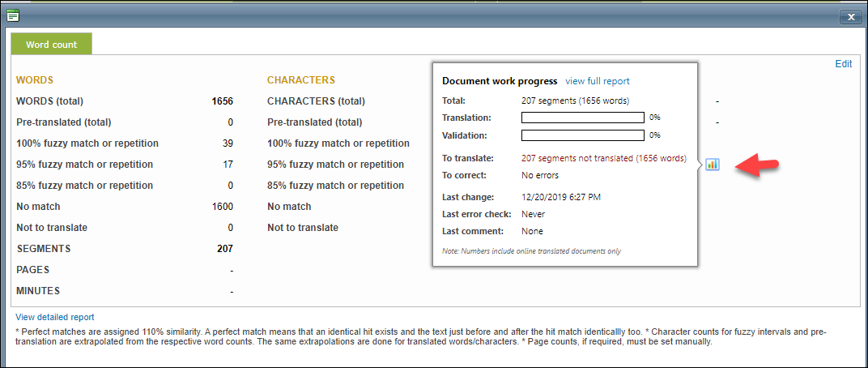The height and width of the screenshot is (368, 868).
Task: Click the 95% fuzzy match value 17
Action: click(228, 165)
